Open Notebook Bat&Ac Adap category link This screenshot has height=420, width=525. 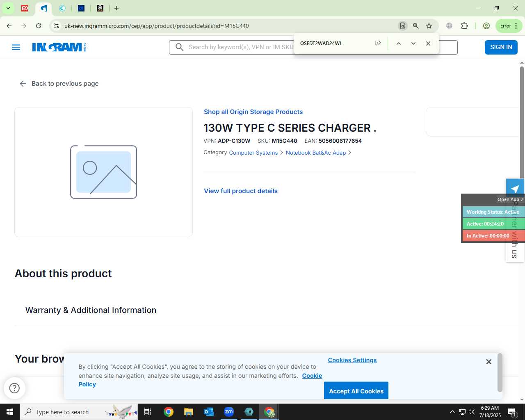pos(316,153)
